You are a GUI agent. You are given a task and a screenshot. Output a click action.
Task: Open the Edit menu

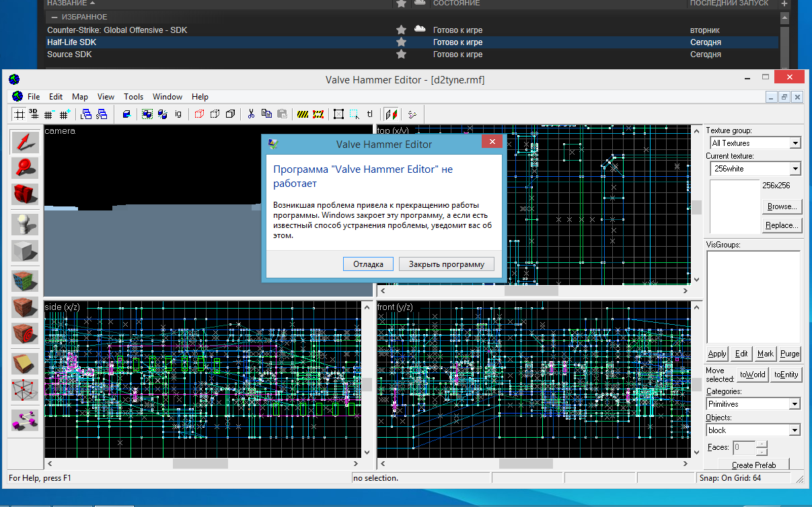pyautogui.click(x=56, y=97)
